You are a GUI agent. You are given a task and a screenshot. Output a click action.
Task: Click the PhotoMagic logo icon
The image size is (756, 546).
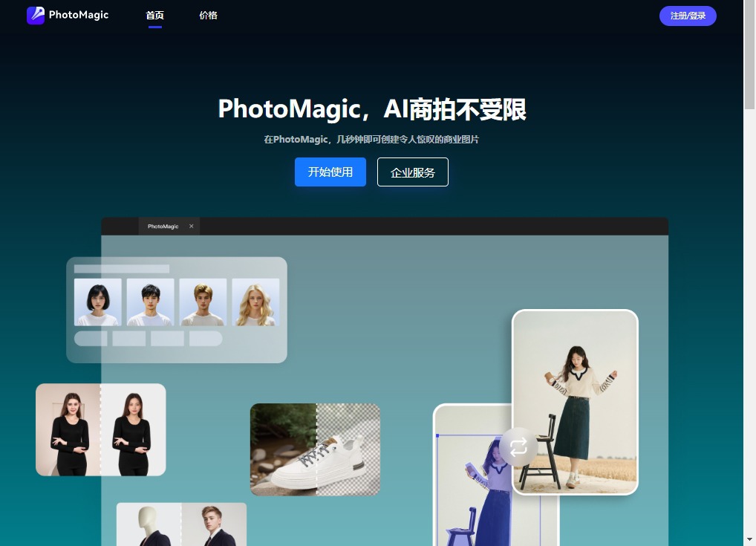36,16
